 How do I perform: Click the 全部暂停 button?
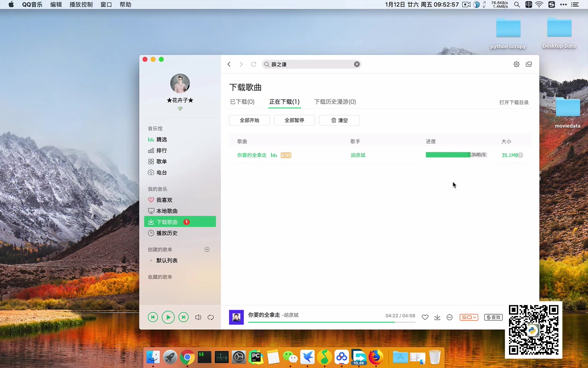294,120
